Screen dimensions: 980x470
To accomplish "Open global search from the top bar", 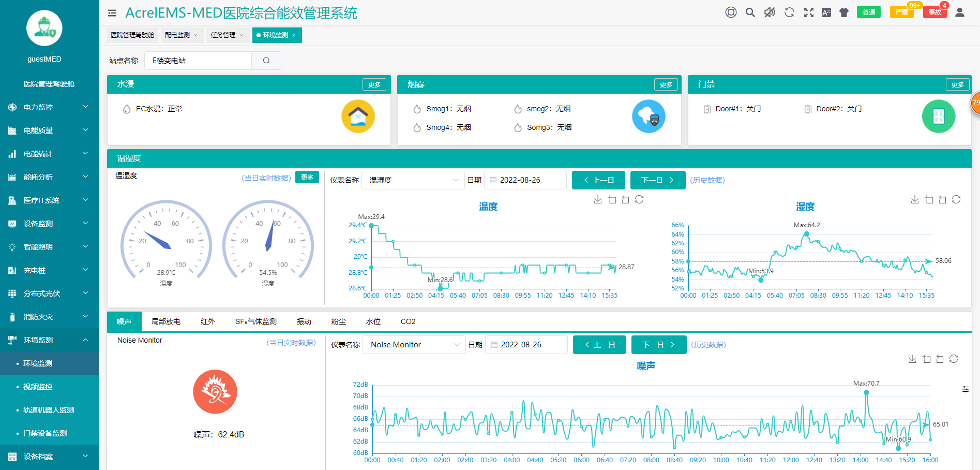I will pyautogui.click(x=750, y=12).
